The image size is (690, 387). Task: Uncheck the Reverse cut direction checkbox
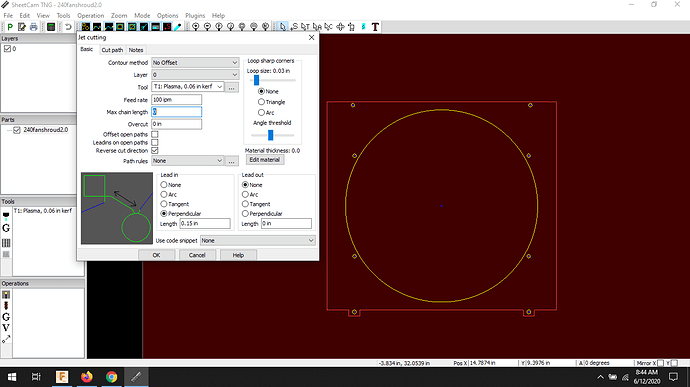pos(155,151)
